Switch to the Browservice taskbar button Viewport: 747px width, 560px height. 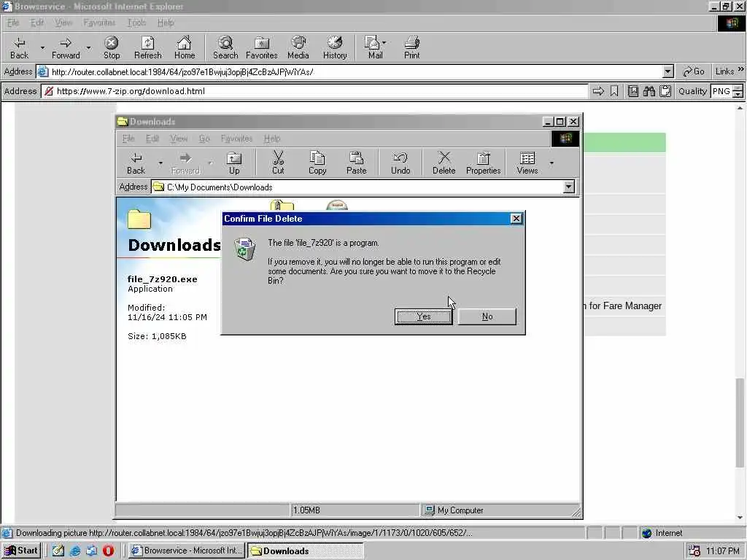[x=187, y=551]
